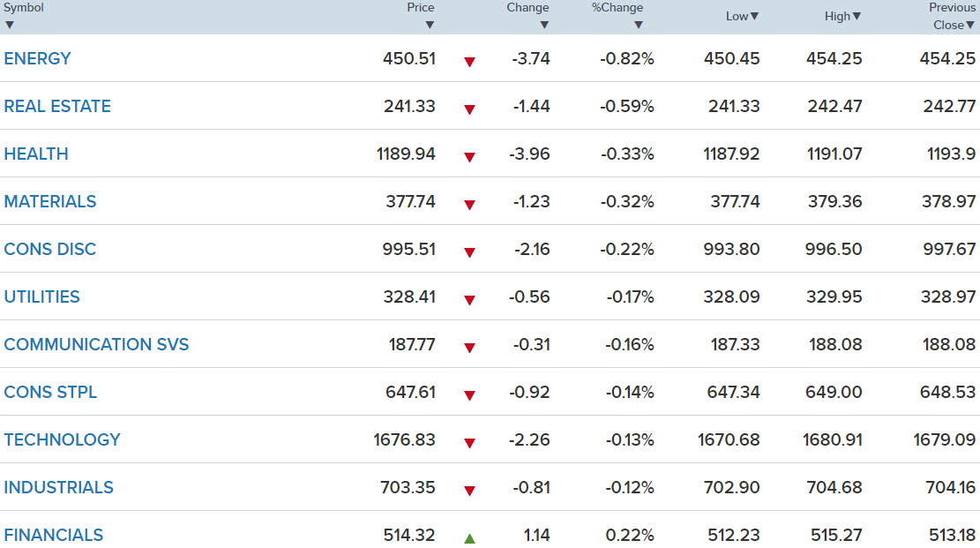Screen dimensions: 980x548
Task: Sort by Change column arrow
Action: coord(544,25)
